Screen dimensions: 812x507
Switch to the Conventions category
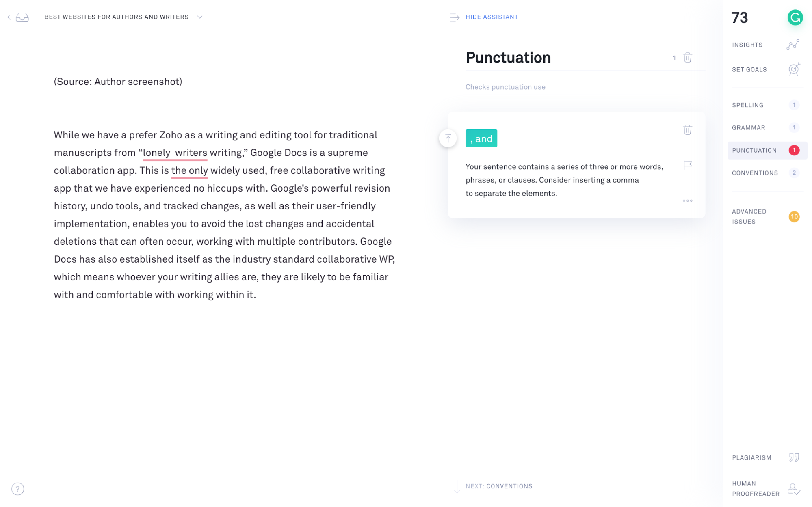(765, 173)
